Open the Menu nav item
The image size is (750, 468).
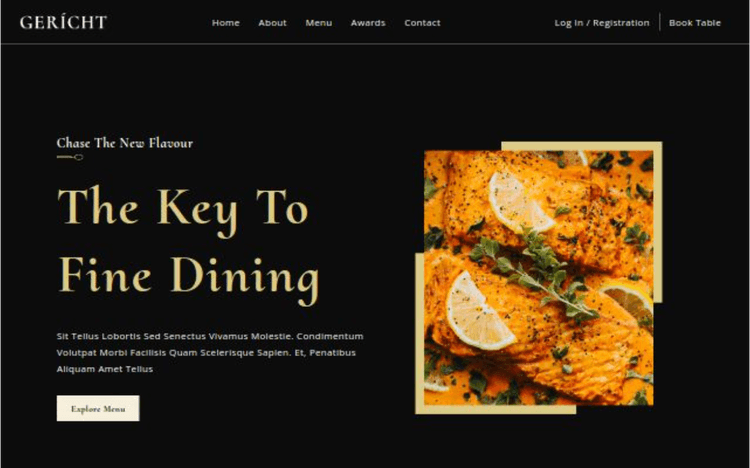click(x=319, y=22)
